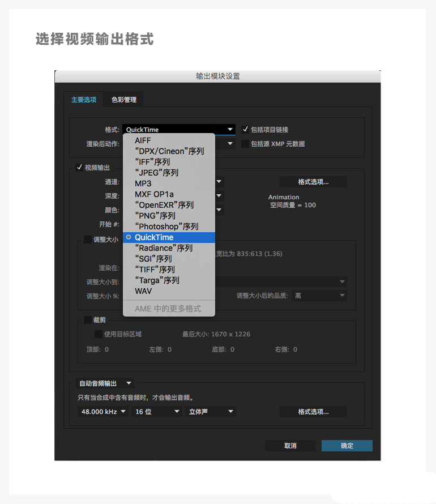Toggle 包括项目链接 checkbox
436x504 pixels.
click(x=245, y=129)
